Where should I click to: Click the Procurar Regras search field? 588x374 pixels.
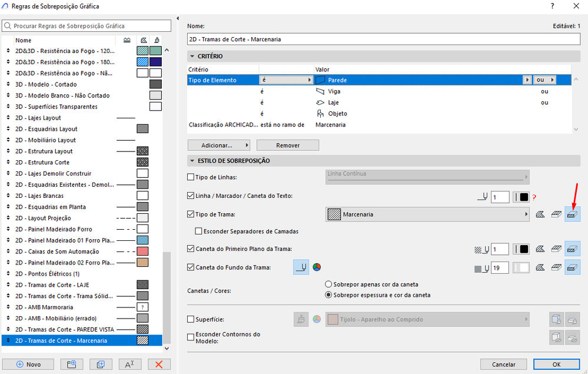pos(87,26)
